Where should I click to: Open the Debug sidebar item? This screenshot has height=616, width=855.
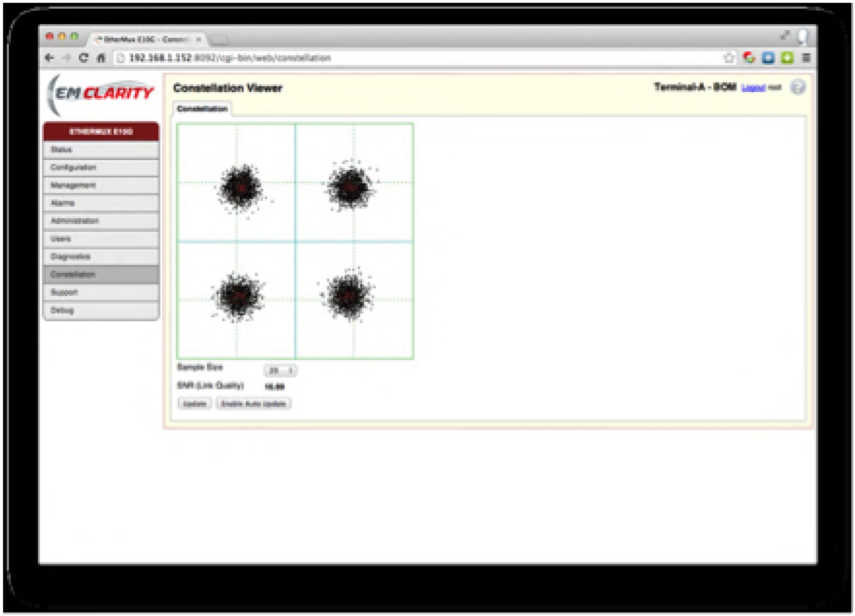point(101,310)
